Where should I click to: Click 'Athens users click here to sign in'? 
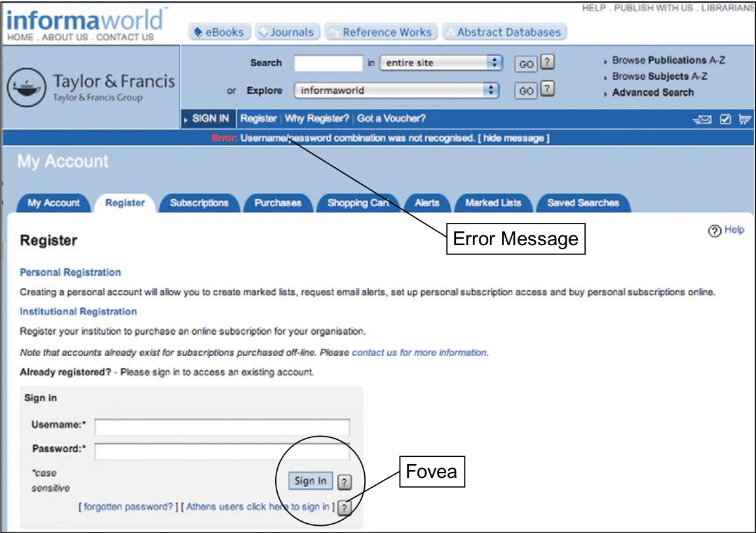point(257,507)
